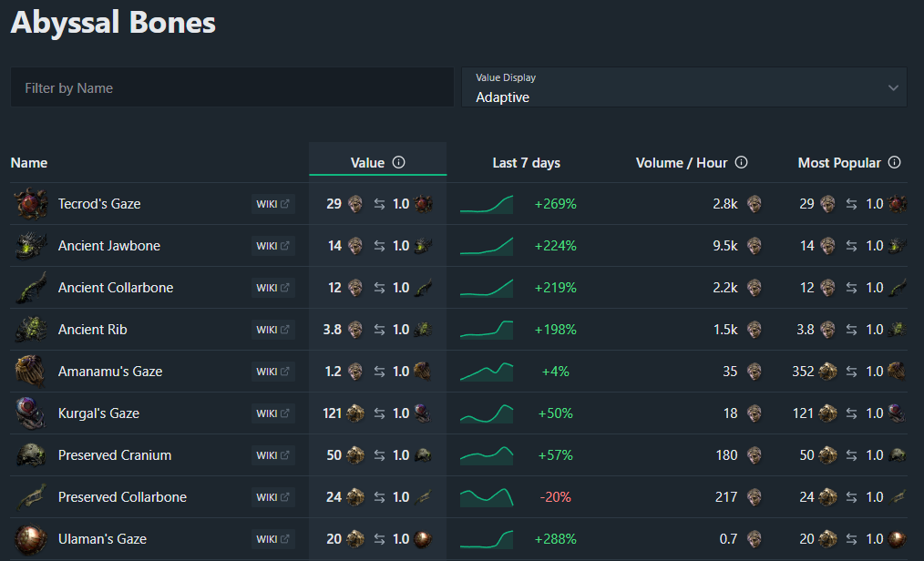
Task: Click currency icon in Ancient Jawbone volume cell
Action: point(755,246)
